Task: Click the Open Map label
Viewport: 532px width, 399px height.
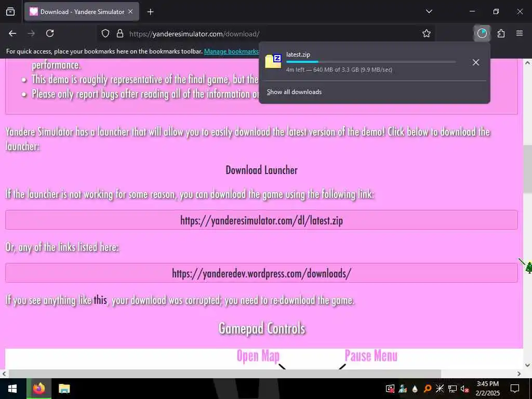Action: click(258, 356)
